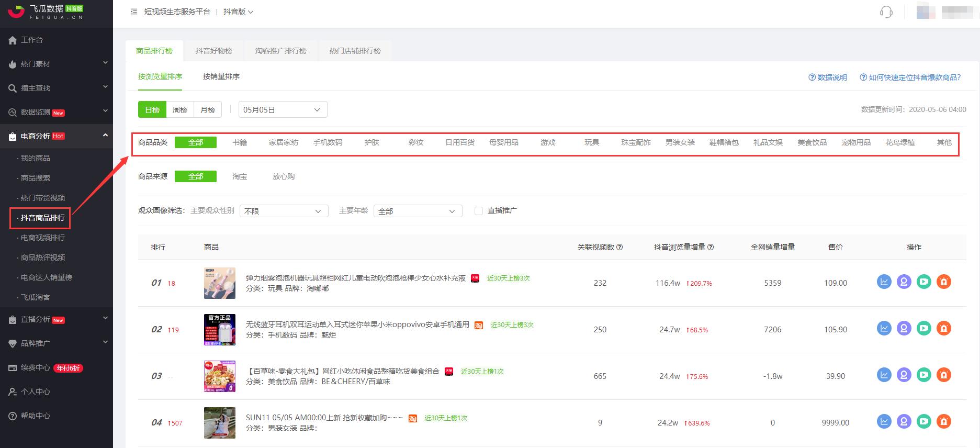Image resolution: width=980 pixels, height=448 pixels.
Task: Click the 飞瓜数据 logo
Action: (46, 11)
